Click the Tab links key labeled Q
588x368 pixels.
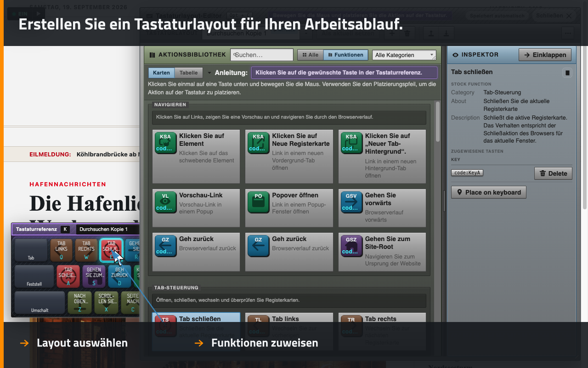(x=62, y=250)
